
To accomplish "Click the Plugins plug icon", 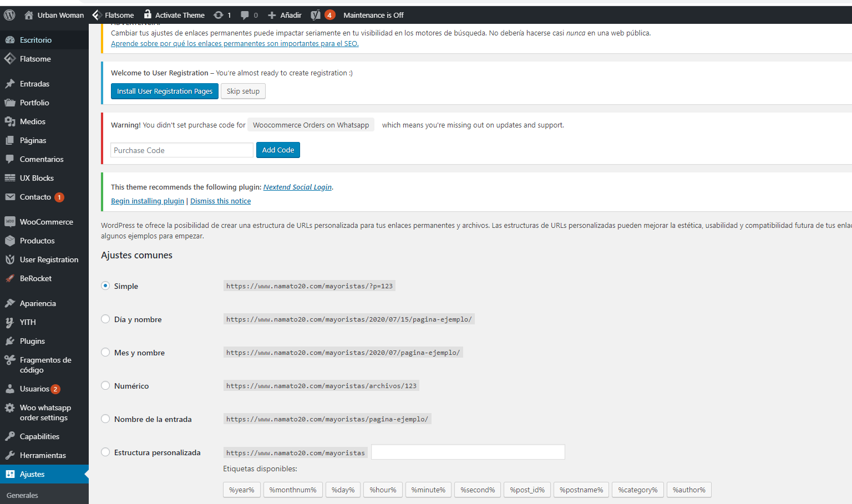I will [x=10, y=341].
